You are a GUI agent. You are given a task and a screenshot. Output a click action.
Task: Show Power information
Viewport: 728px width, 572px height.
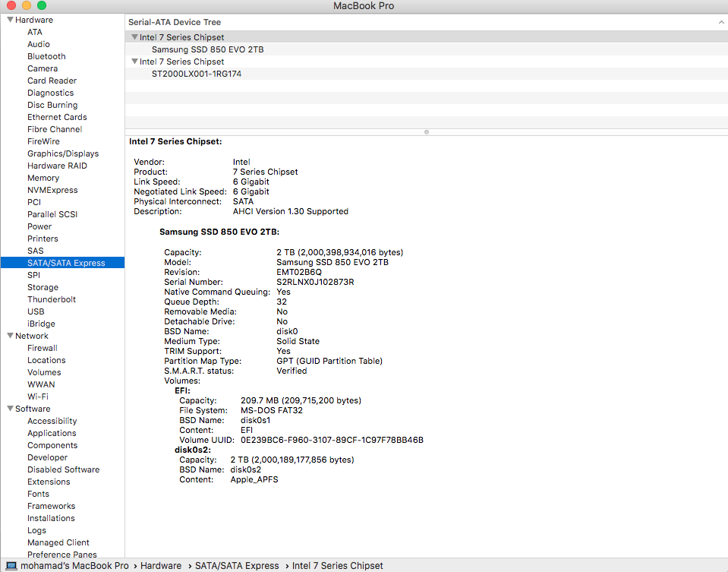tap(39, 226)
